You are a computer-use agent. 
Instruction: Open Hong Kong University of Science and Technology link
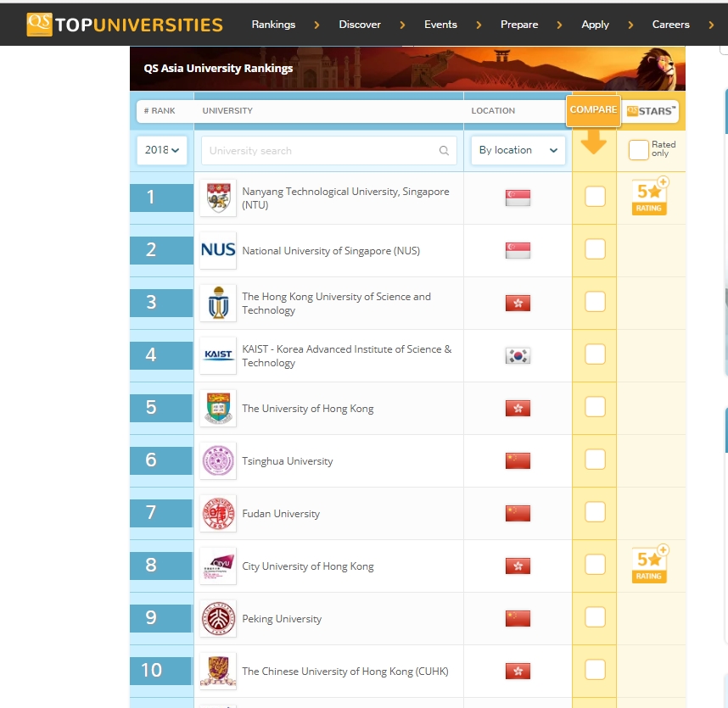click(x=336, y=304)
